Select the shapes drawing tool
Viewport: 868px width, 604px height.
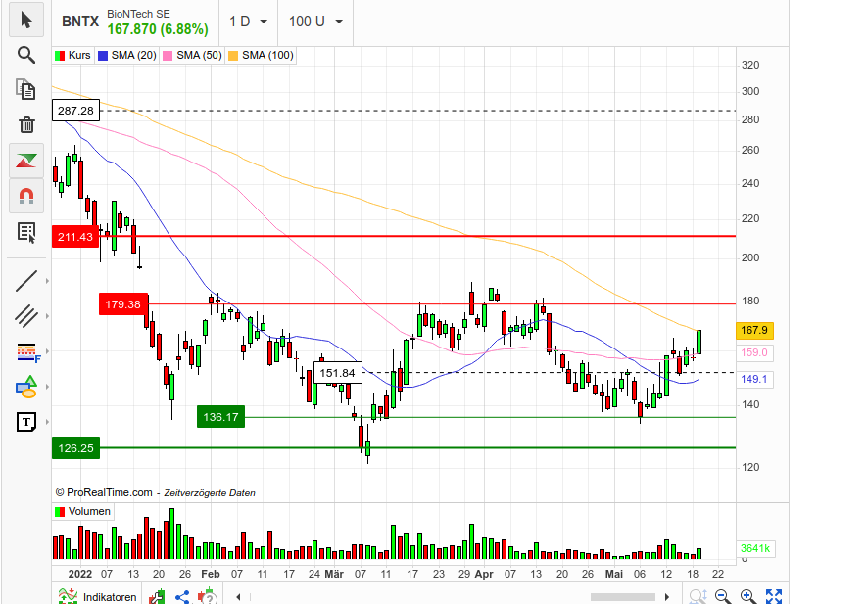[26, 387]
